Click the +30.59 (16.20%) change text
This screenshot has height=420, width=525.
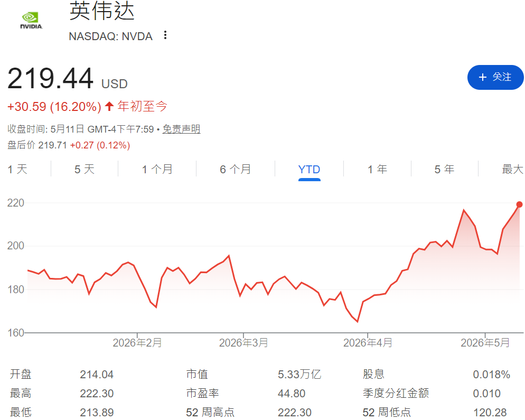(x=54, y=107)
